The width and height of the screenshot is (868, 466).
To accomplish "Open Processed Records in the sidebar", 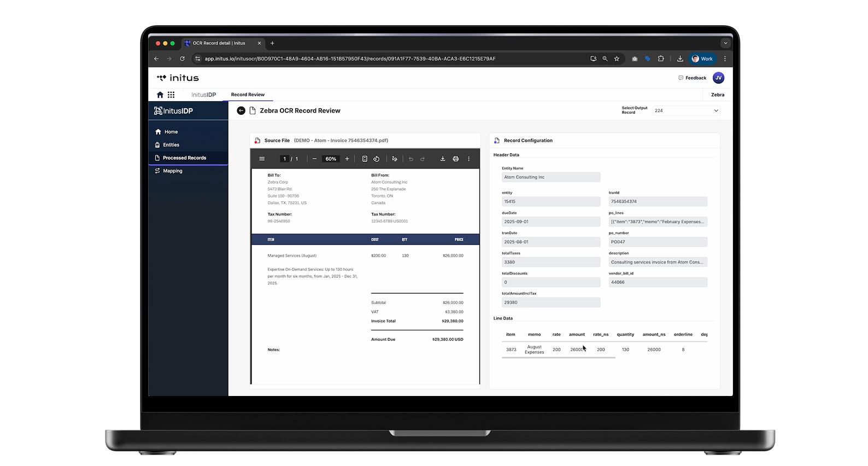I will coord(184,158).
